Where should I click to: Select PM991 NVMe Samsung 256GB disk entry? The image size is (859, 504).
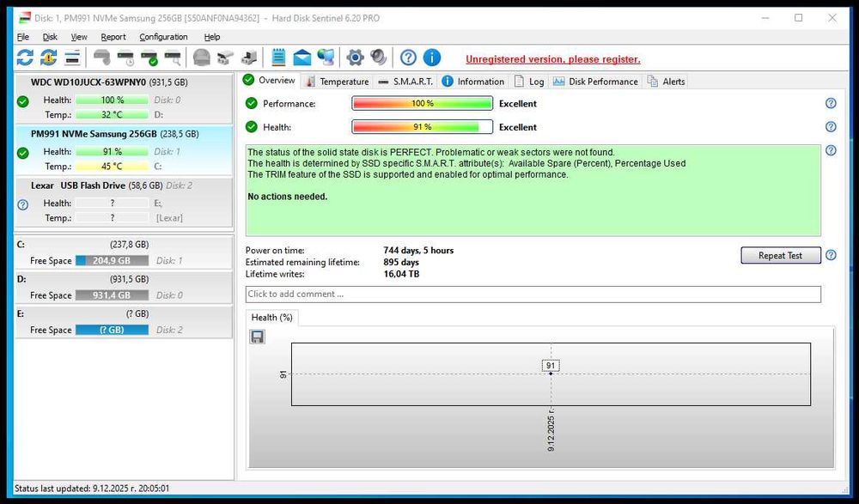(x=124, y=150)
